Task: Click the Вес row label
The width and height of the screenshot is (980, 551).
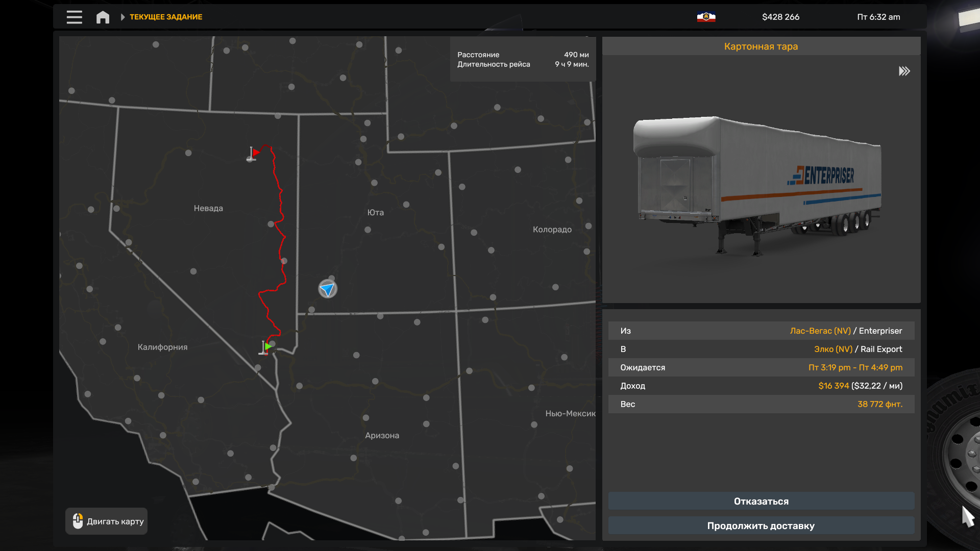Action: (628, 404)
